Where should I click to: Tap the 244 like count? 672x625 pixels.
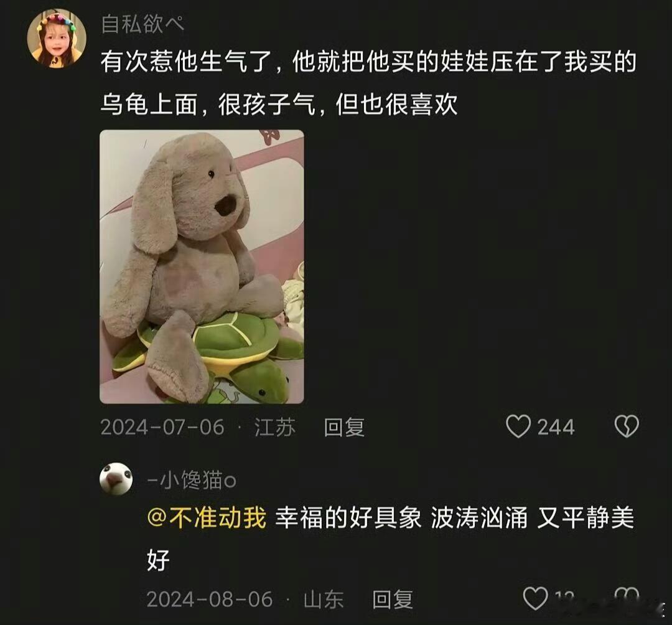(x=556, y=428)
